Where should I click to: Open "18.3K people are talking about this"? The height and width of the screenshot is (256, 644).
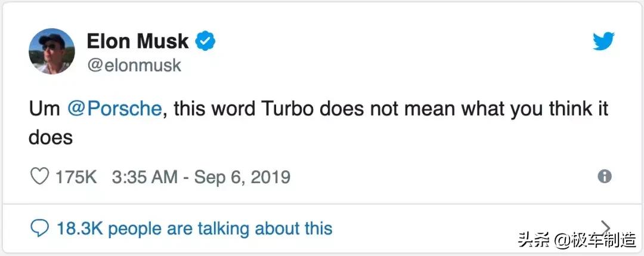[x=194, y=227]
